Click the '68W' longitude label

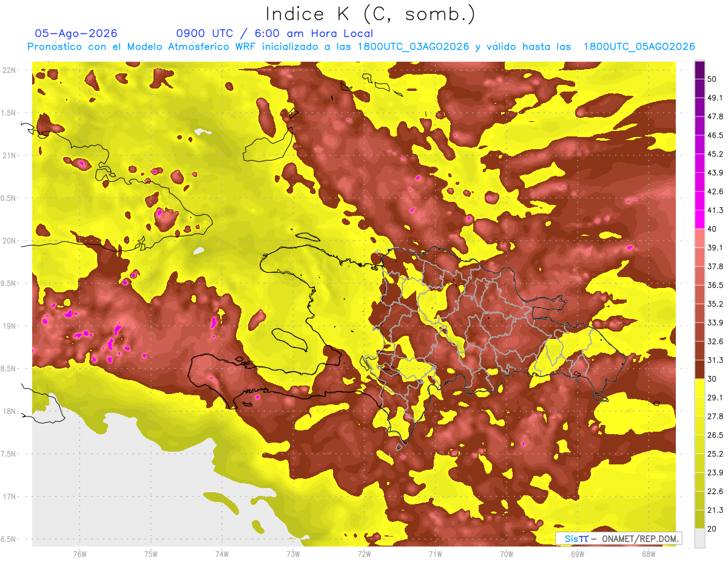pyautogui.click(x=649, y=554)
